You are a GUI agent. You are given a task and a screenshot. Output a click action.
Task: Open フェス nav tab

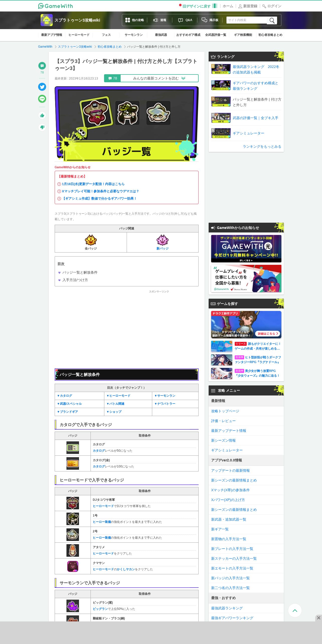click(106, 35)
